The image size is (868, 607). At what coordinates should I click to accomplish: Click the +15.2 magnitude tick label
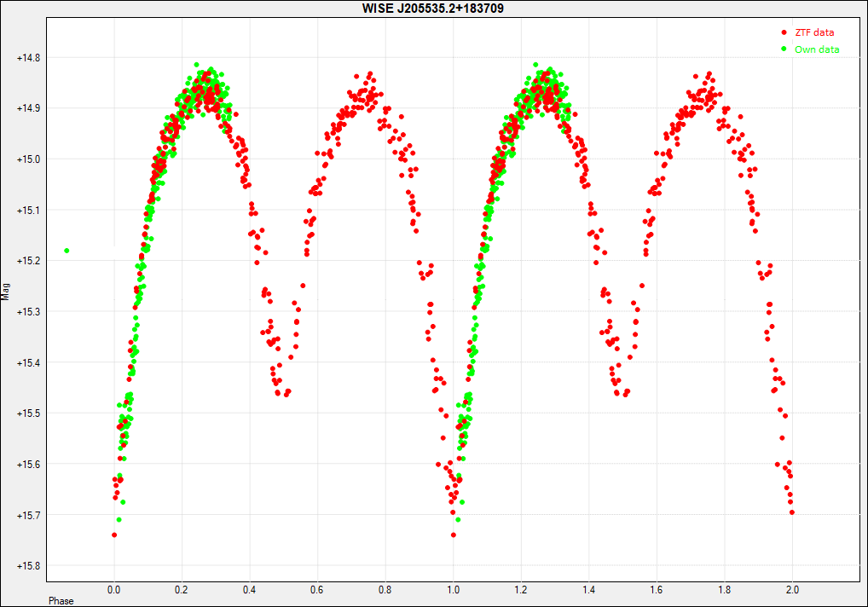click(x=28, y=261)
